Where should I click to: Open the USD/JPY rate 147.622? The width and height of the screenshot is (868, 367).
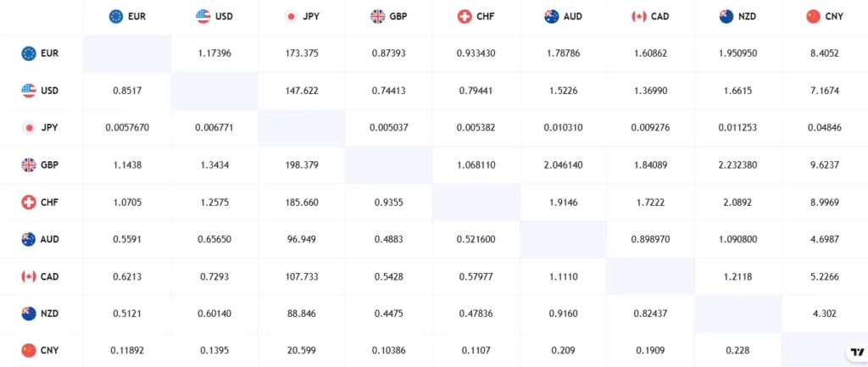[x=301, y=91]
